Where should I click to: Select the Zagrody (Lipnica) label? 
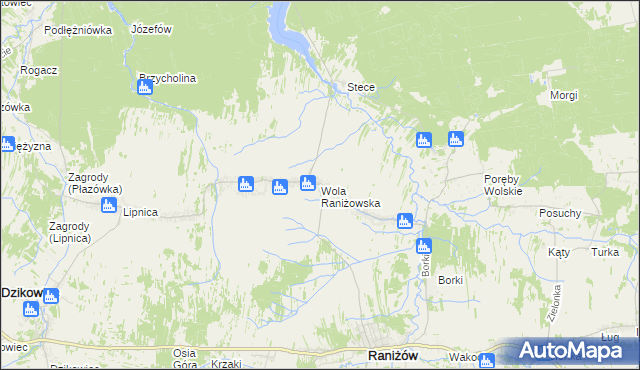point(70,232)
